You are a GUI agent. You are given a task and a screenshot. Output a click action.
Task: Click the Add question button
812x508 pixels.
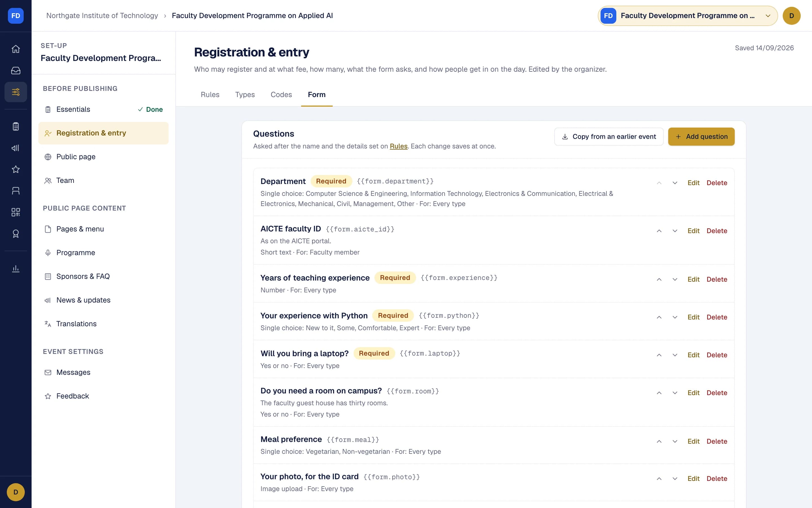(701, 137)
